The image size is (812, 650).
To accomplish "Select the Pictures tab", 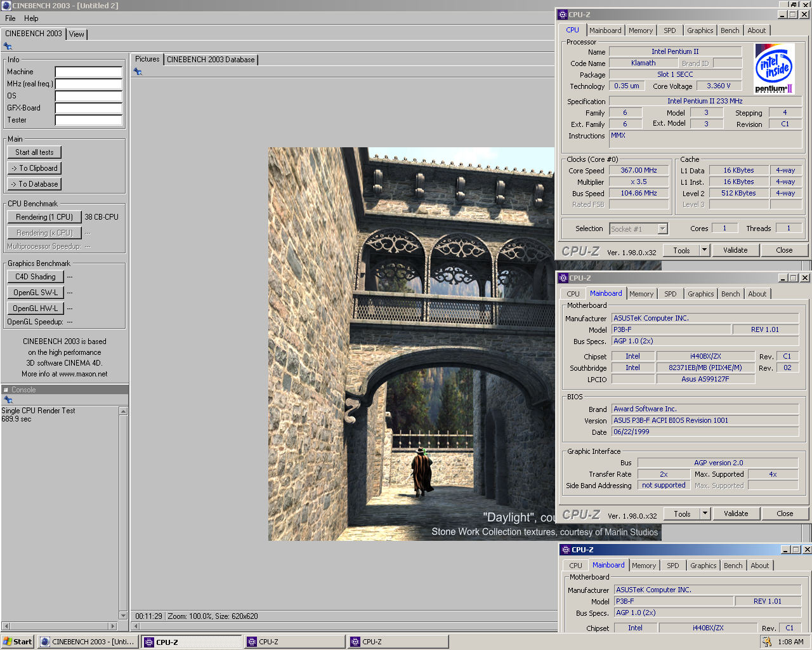I will click(x=147, y=59).
